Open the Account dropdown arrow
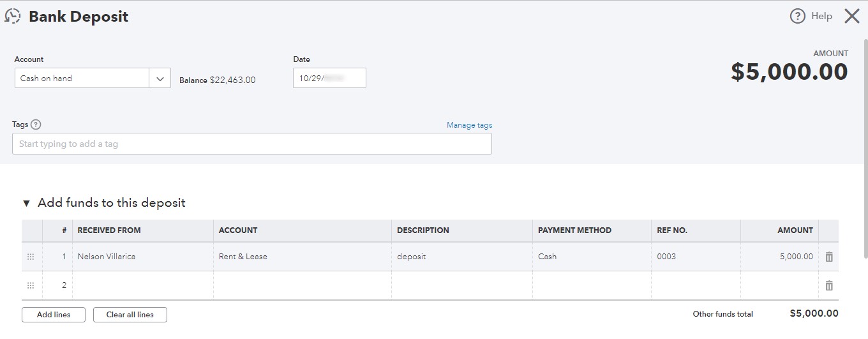Viewport: 868px width, 339px height. click(x=160, y=79)
